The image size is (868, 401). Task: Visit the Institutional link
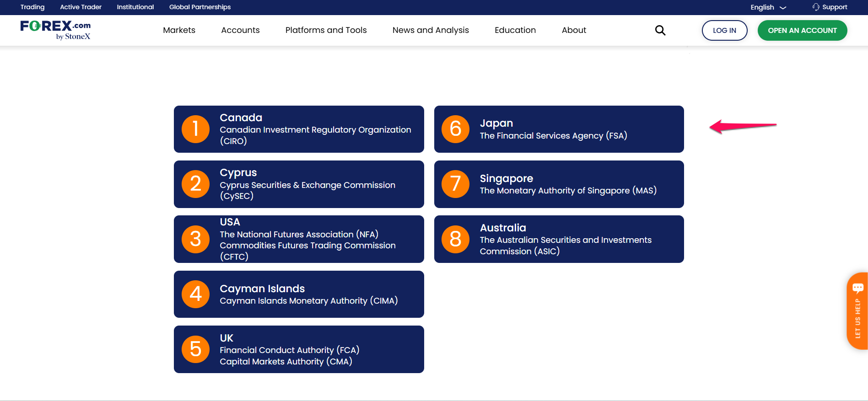click(135, 7)
